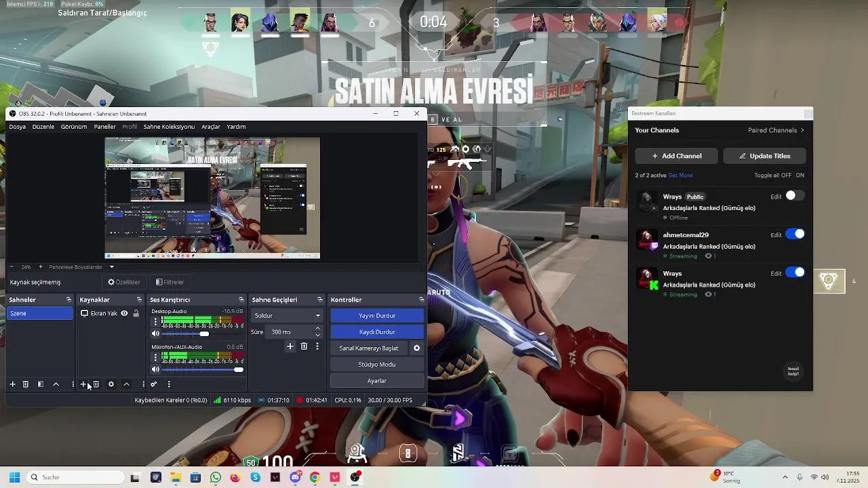
Task: Remove selected scene with trash icon
Action: [x=26, y=384]
